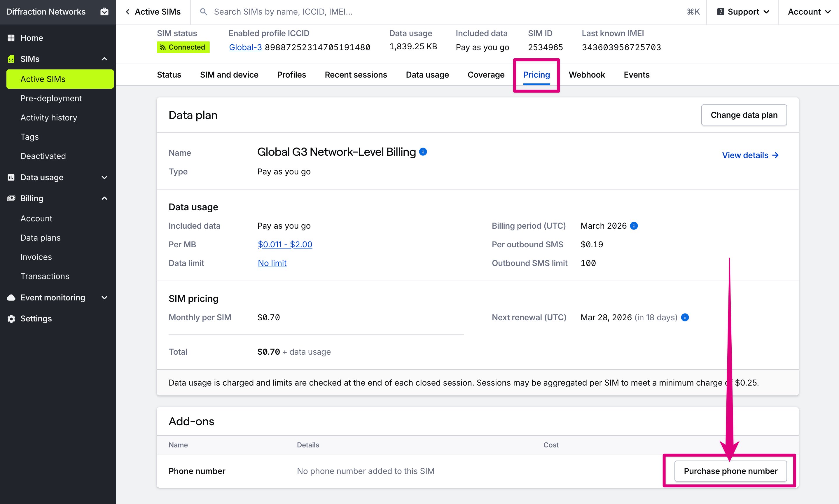Click the data usage value 1,839.25 KB
The image size is (839, 504).
tap(413, 47)
